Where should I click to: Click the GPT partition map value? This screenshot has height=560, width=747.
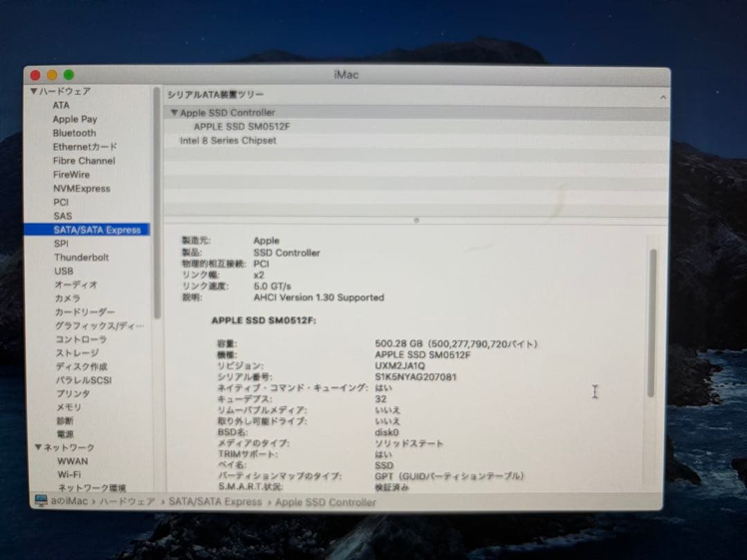(450, 476)
